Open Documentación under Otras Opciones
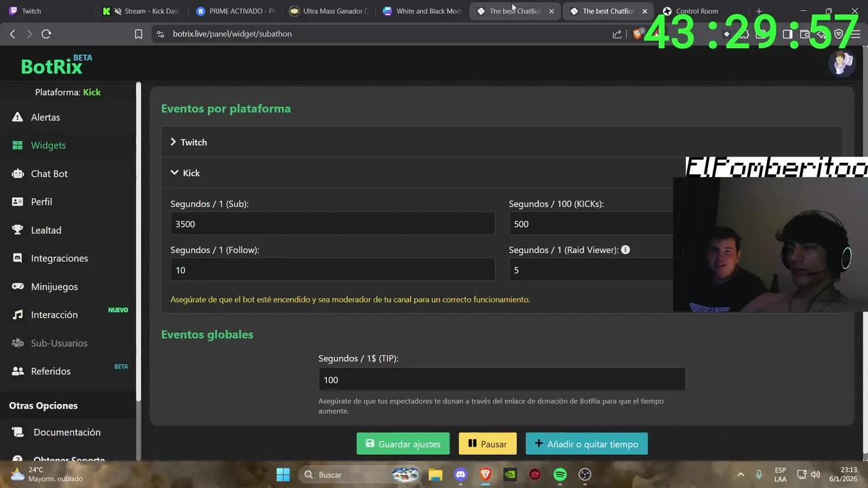The image size is (868, 488). click(68, 432)
